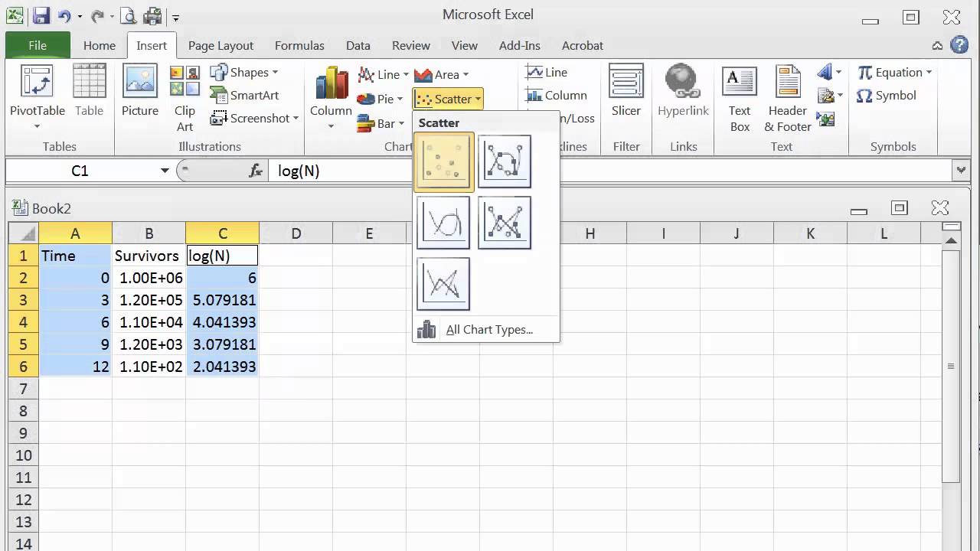Insert Header & Footer
Screen dimensions: 980x551
pyautogui.click(x=788, y=99)
